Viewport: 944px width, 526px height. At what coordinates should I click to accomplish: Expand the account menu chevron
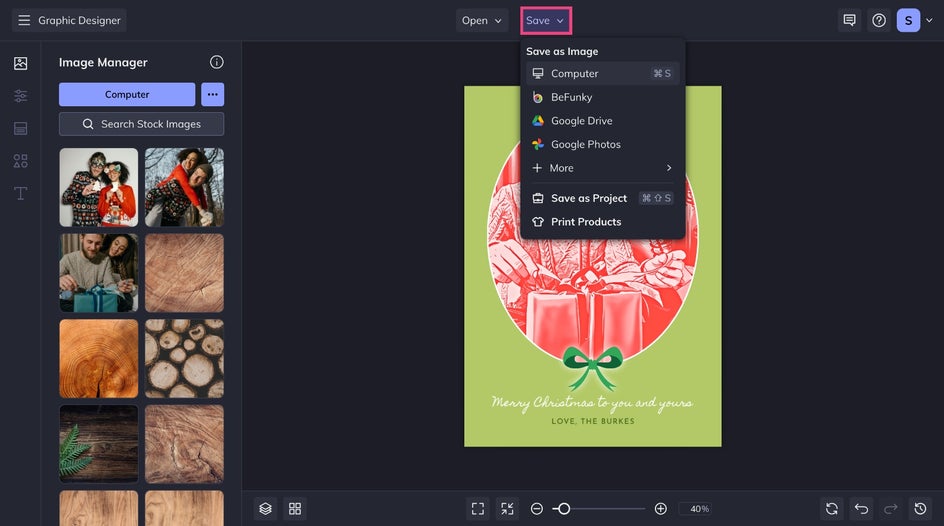[929, 20]
